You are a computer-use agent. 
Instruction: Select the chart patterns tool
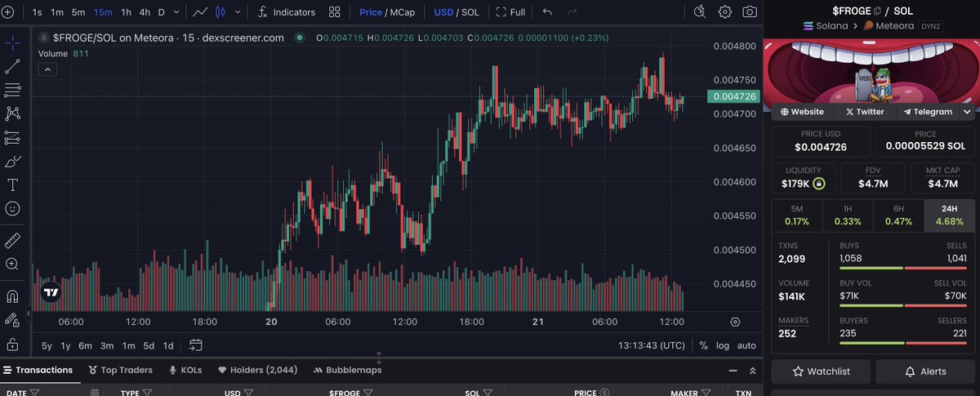point(12,113)
